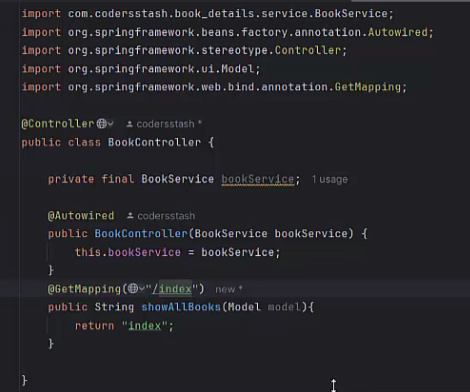Screen dimensions: 470x392
Task: Click the author person icon beside the @Controller hint
Action: [x=129, y=124]
